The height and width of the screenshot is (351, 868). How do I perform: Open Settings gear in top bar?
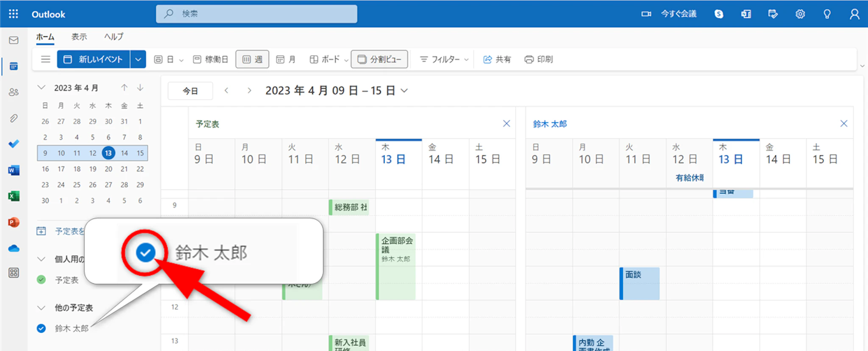800,14
